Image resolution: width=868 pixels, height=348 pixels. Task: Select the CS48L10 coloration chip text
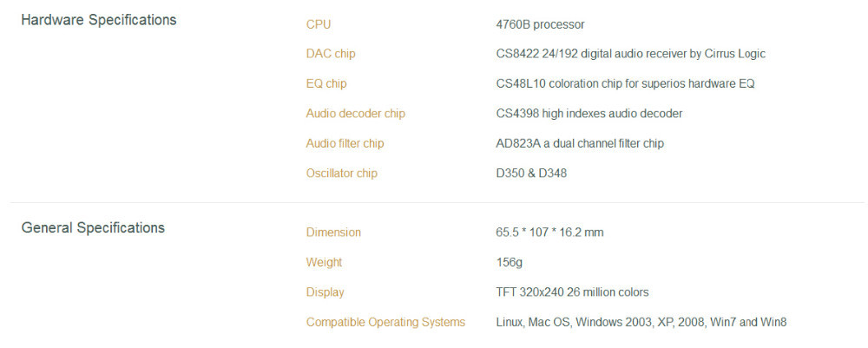[626, 84]
